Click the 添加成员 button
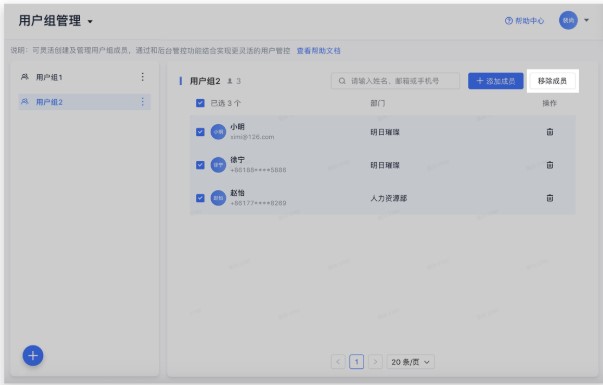Screen dimensions: 603x385 pos(495,81)
